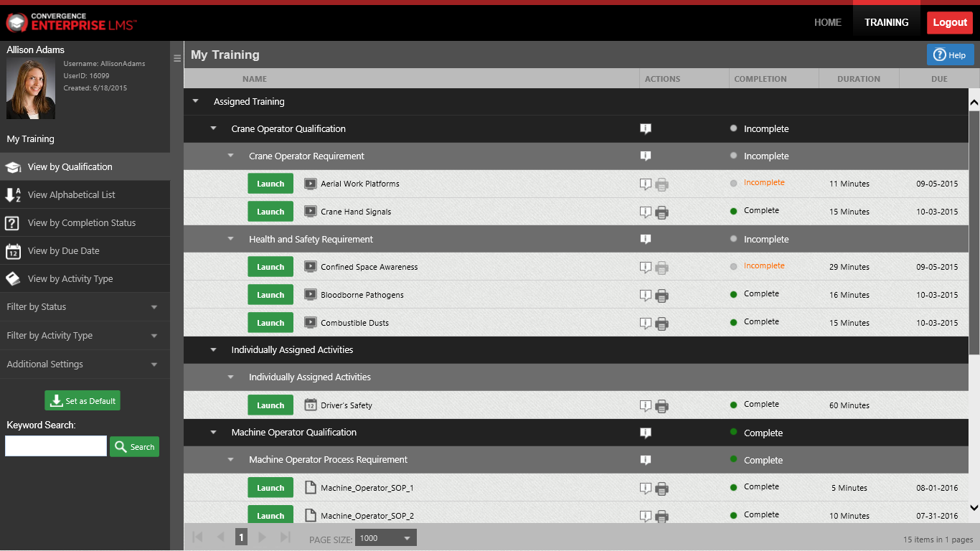The width and height of the screenshot is (980, 551).
Task: Open info for Crane Operator Requirement
Action: [x=646, y=156]
